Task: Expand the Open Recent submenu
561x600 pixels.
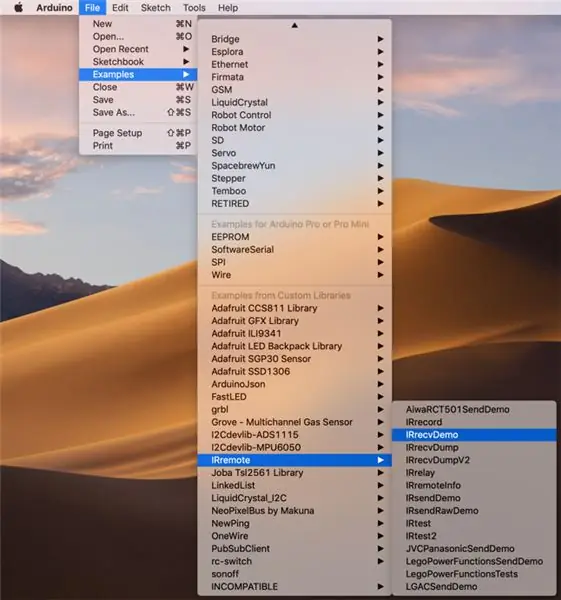Action: 138,49
